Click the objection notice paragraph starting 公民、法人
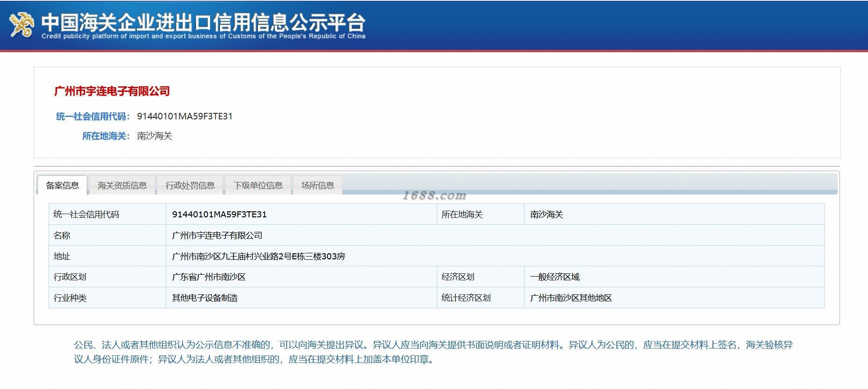The image size is (868, 389). point(434,352)
